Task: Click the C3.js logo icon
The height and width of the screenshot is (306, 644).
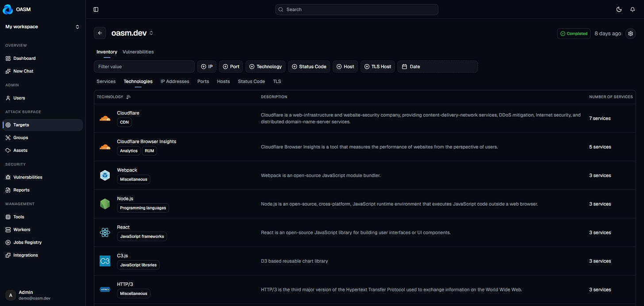Action: [x=105, y=261]
